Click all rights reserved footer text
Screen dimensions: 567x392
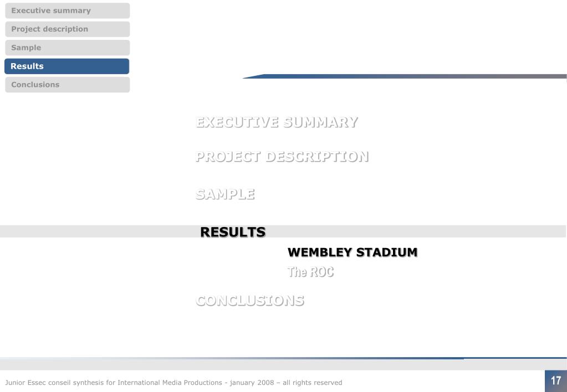[313, 383]
